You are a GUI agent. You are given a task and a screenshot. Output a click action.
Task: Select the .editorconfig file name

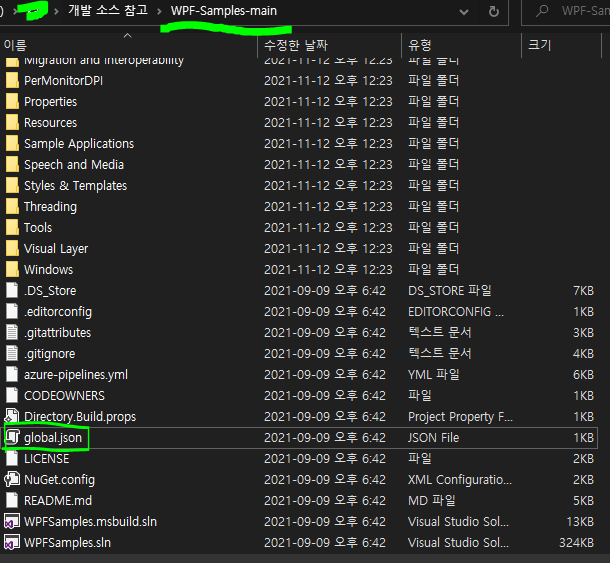58,312
